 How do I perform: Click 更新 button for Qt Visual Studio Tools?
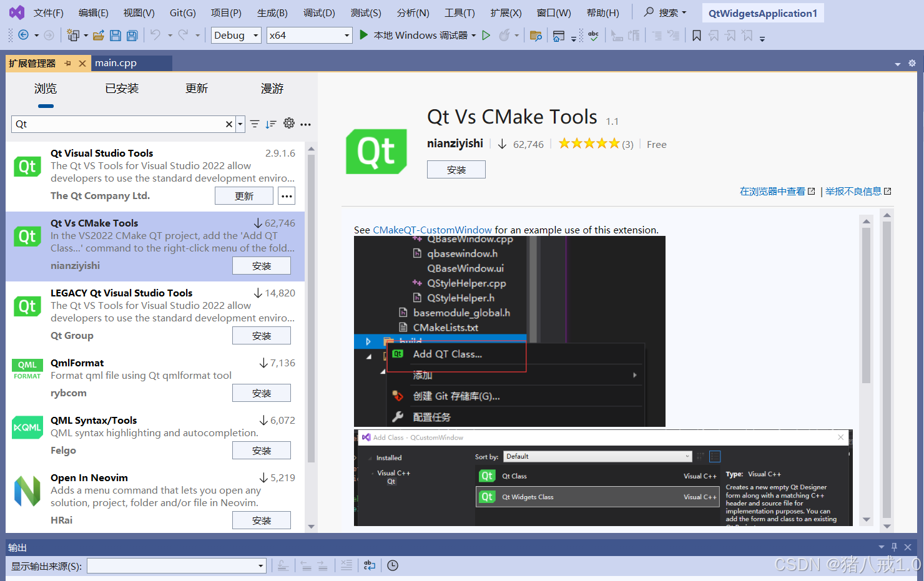(244, 196)
